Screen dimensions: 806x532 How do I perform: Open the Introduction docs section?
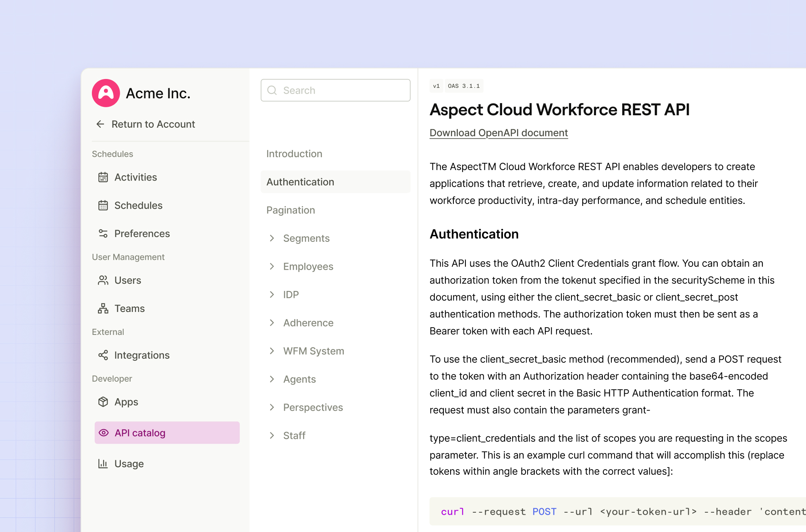coord(294,154)
